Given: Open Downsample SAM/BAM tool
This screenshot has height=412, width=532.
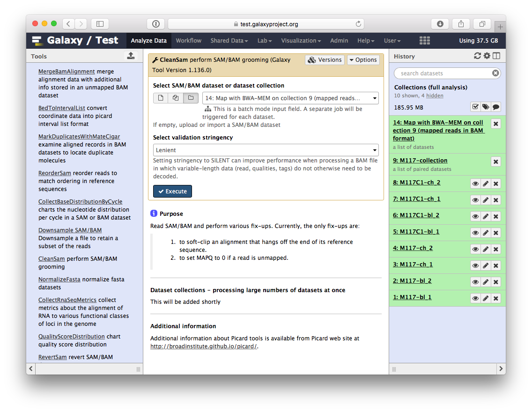Looking at the screenshot, I should [70, 230].
